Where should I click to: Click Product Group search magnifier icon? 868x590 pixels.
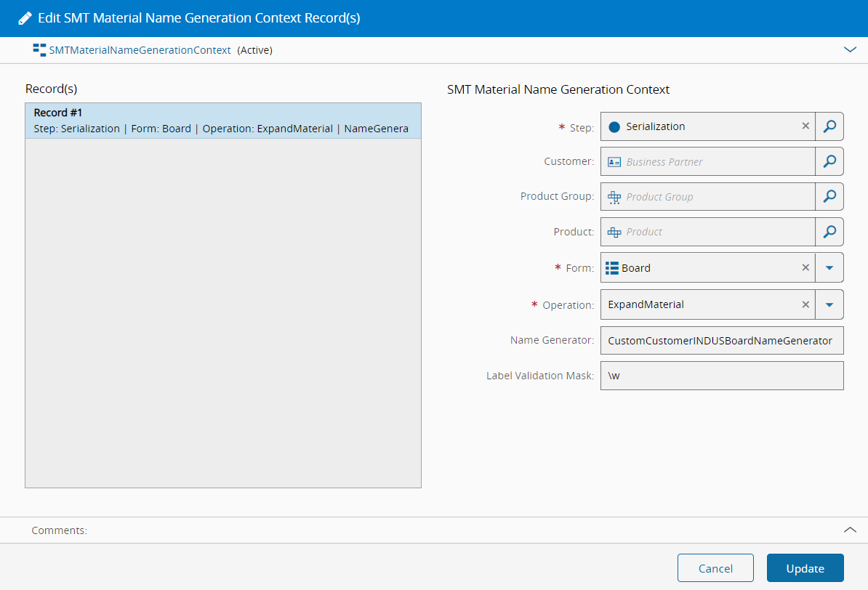pyautogui.click(x=829, y=196)
